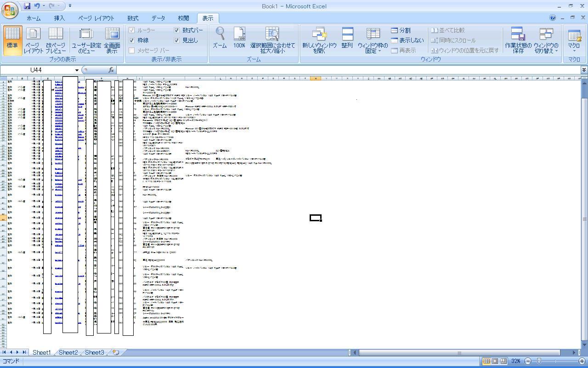This screenshot has height=368, width=588.
Task: Insert a new worksheet tab icon
Action: 116,352
